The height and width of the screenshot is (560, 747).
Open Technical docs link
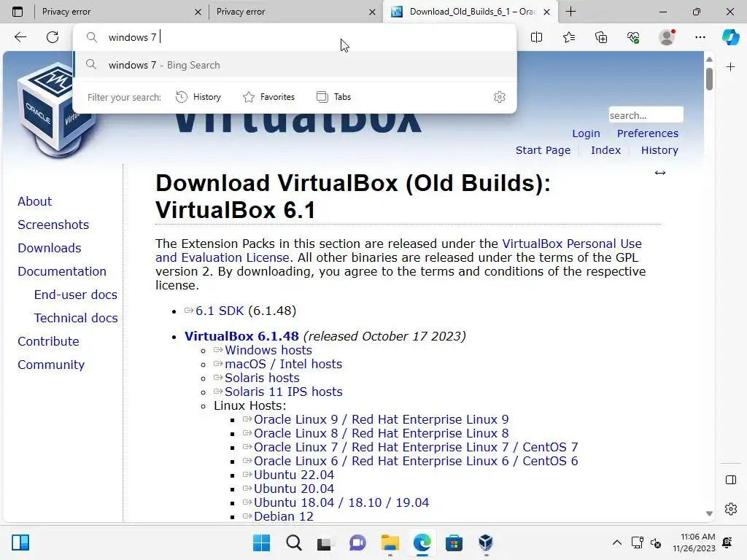pyautogui.click(x=76, y=318)
